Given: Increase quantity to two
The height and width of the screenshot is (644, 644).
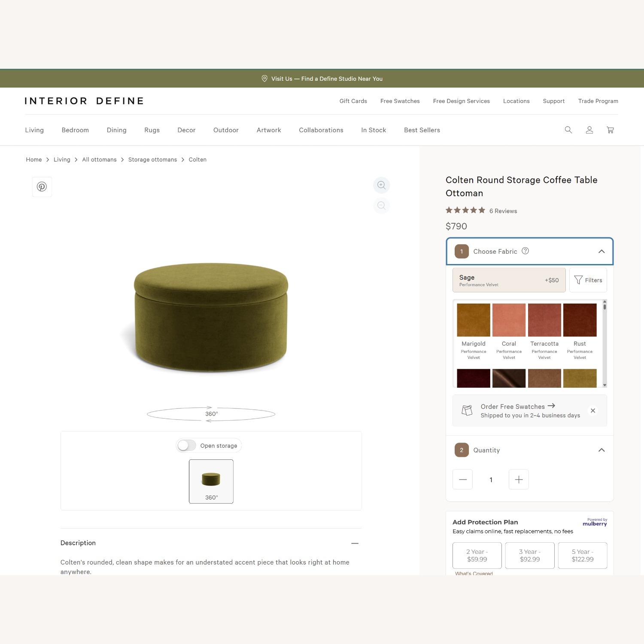Looking at the screenshot, I should tap(519, 479).
